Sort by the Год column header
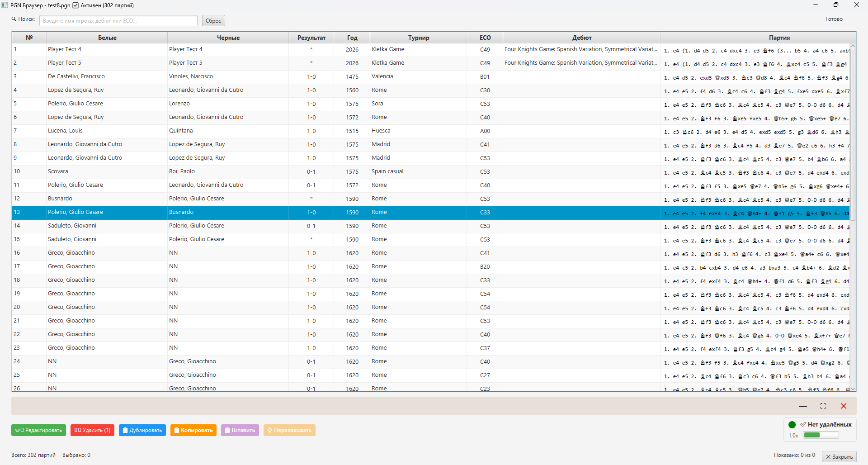This screenshot has height=465, width=868. 352,38
